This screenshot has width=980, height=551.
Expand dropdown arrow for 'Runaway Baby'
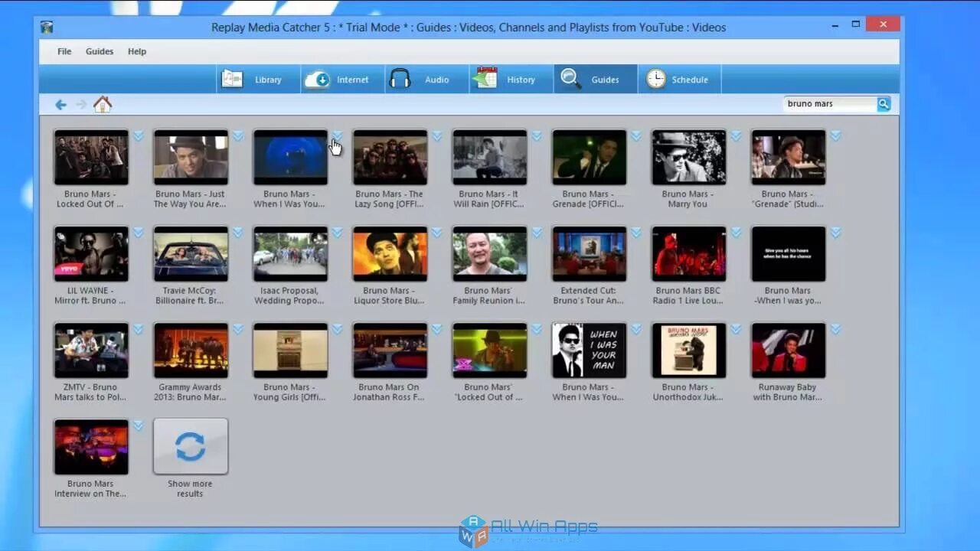coord(835,328)
